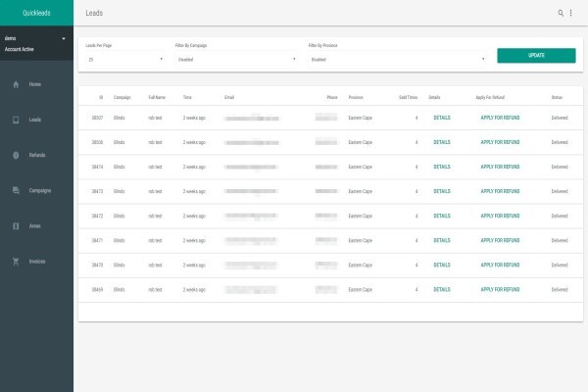
Task: Click the Quickleads logo title
Action: [36, 13]
